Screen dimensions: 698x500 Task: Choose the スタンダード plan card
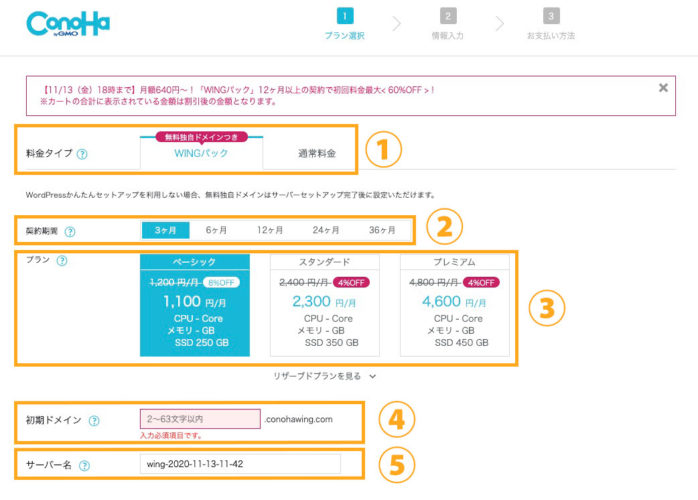tap(325, 305)
